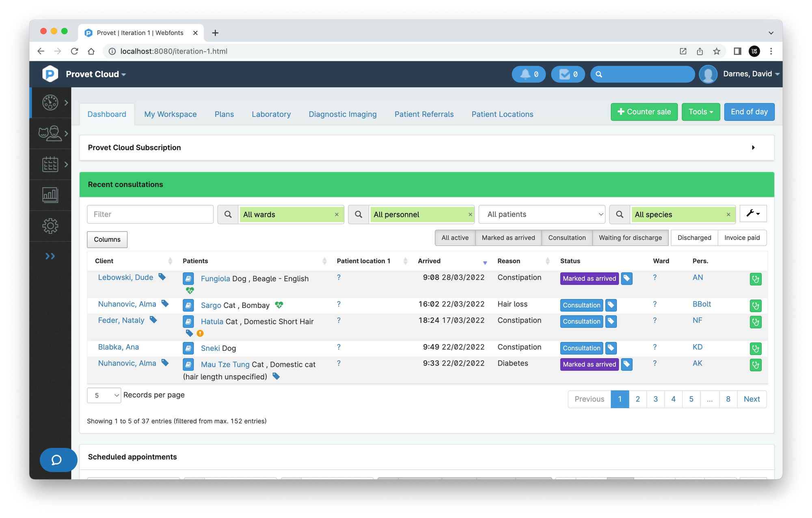Open the All patients dropdown
Screen dimensions: 812x518
click(542, 214)
